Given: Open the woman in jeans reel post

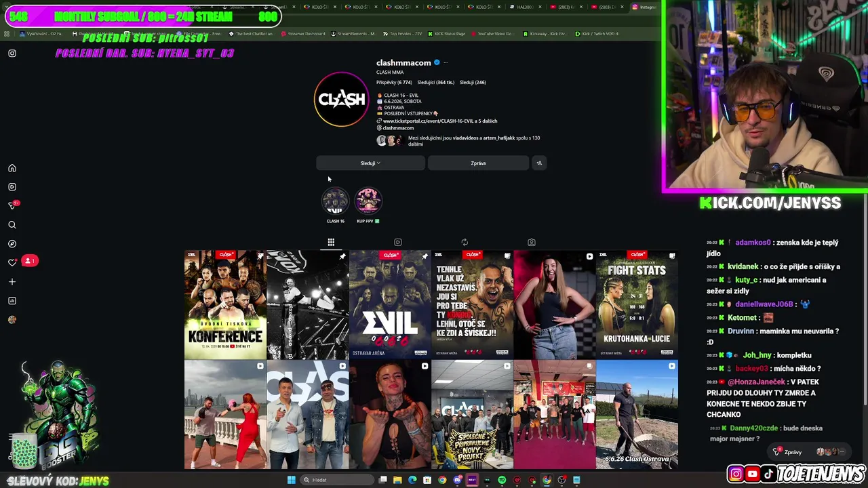Looking at the screenshot, I should click(x=555, y=304).
